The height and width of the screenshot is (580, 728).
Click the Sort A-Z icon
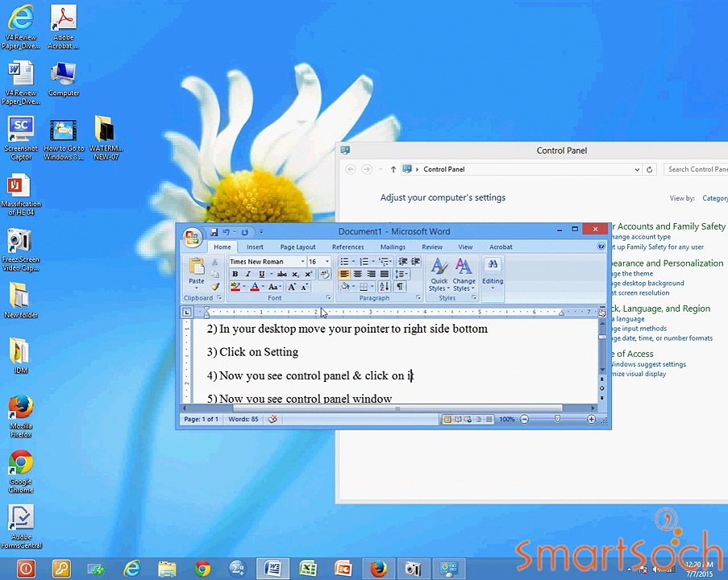(385, 287)
